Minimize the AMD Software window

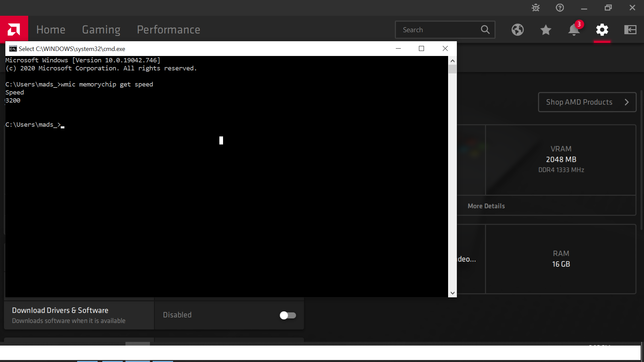584,8
